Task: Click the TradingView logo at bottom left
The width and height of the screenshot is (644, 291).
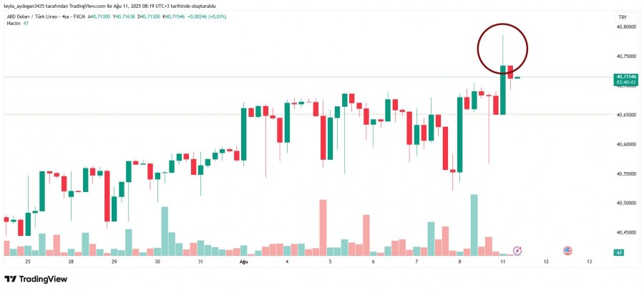Action: pyautogui.click(x=36, y=279)
